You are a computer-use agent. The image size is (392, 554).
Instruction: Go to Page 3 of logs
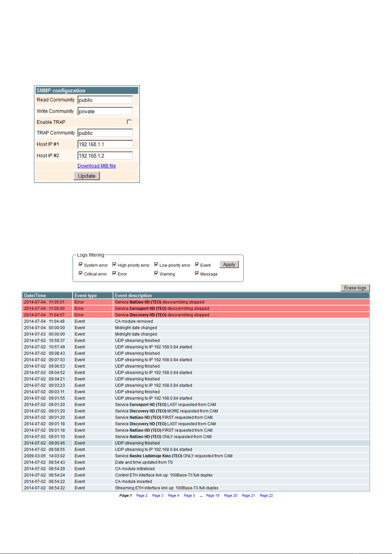click(158, 496)
